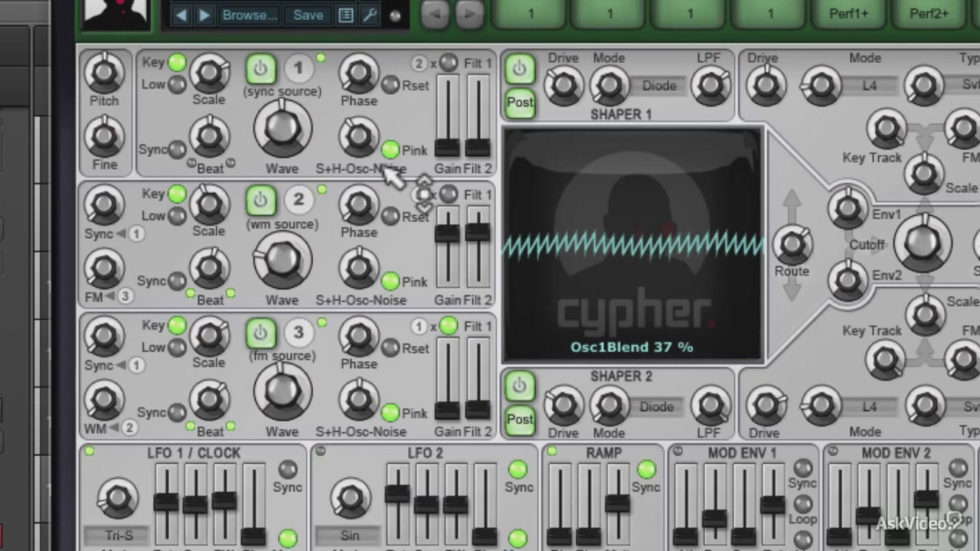
Task: Click the large Cutoff knob
Action: click(922, 243)
